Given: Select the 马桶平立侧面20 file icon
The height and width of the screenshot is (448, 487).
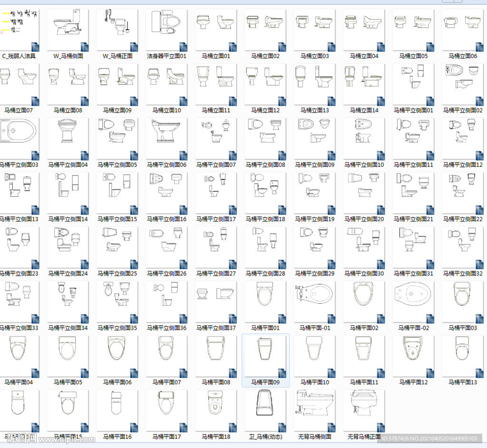Looking at the screenshot, I should coord(364,193).
